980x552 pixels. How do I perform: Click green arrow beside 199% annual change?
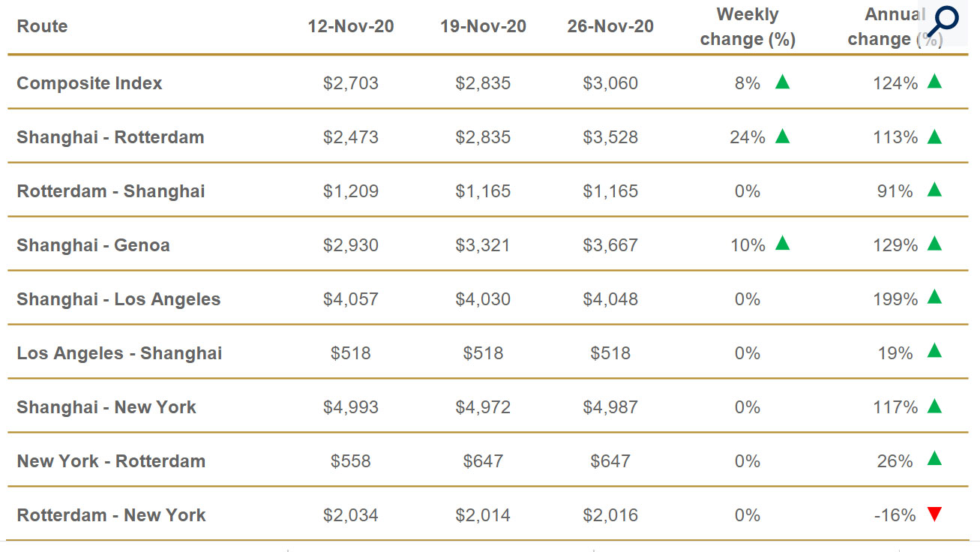tap(934, 297)
